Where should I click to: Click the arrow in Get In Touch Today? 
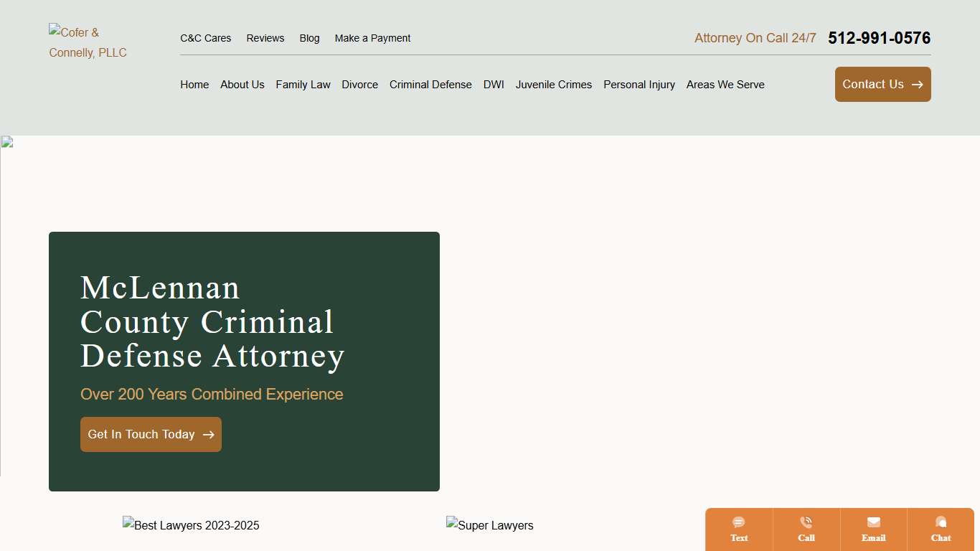click(209, 434)
